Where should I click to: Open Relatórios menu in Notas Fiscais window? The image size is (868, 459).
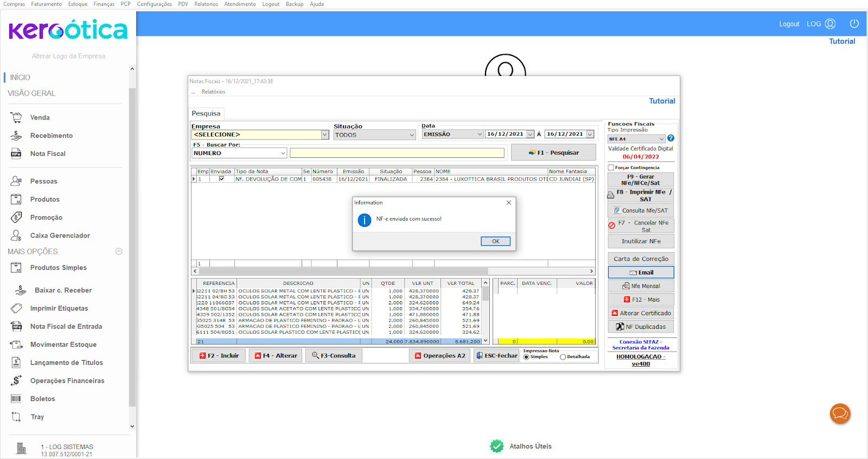[213, 92]
